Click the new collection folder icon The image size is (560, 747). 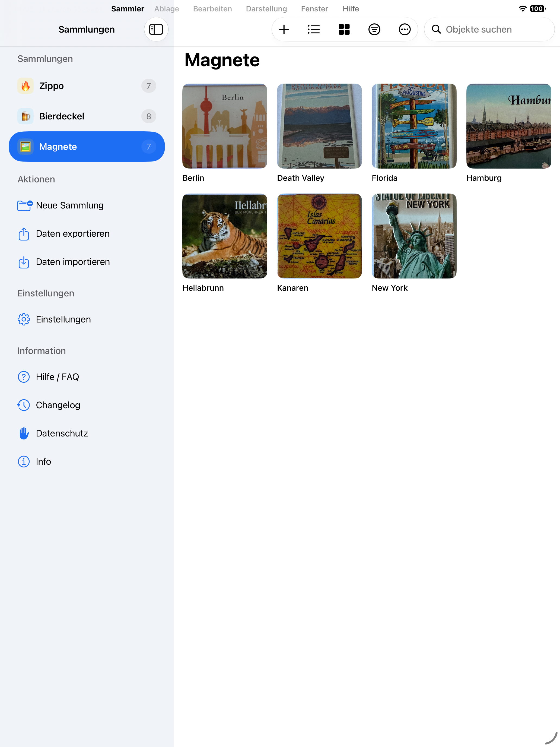25,205
